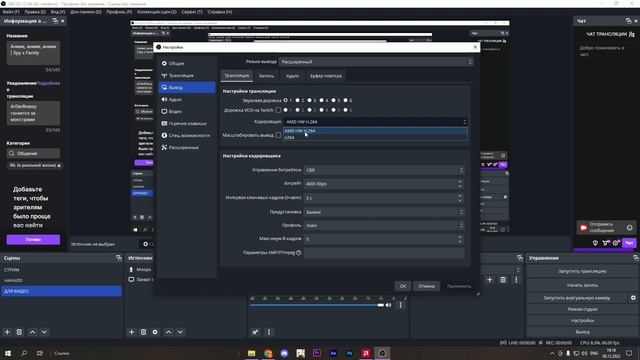Enable the Twitch VOD track checkbox
The image size is (640, 360).
278,110
